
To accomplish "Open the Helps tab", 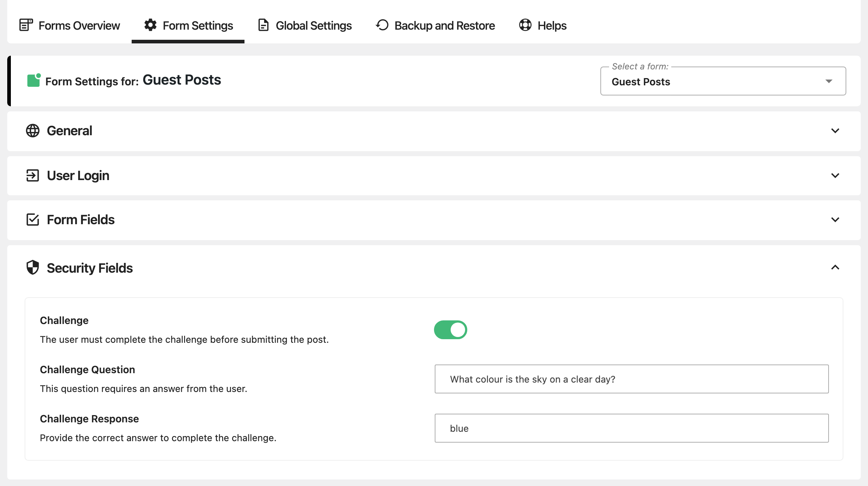I will coord(543,25).
